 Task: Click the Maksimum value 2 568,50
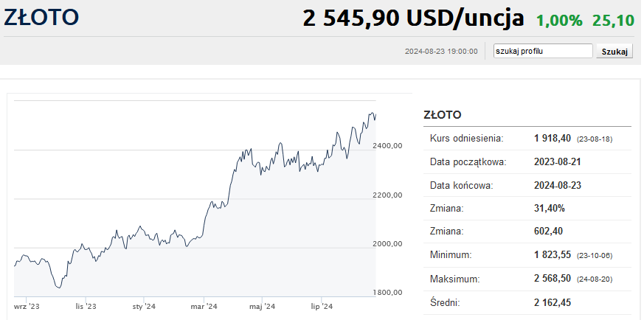pyautogui.click(x=553, y=279)
